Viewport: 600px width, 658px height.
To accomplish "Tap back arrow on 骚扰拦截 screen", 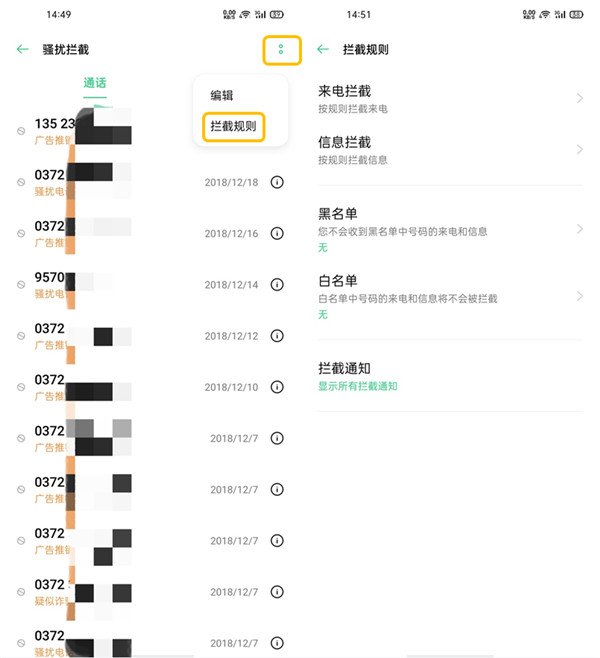I will pyautogui.click(x=23, y=49).
